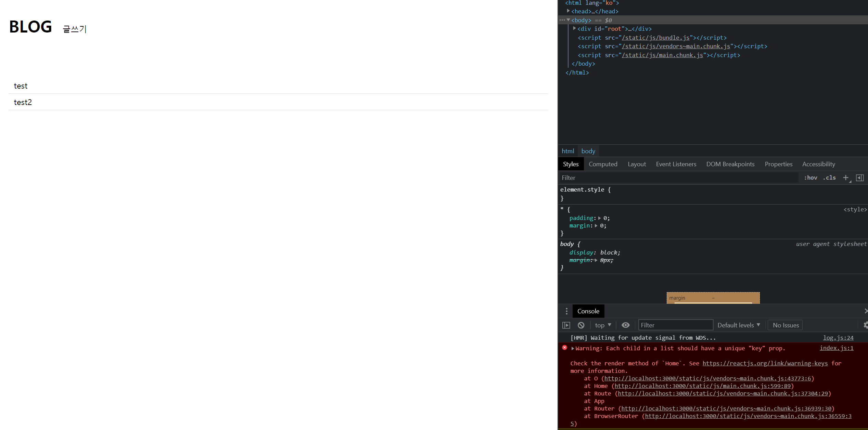
Task: Toggle the :hov element state panel
Action: [810, 178]
